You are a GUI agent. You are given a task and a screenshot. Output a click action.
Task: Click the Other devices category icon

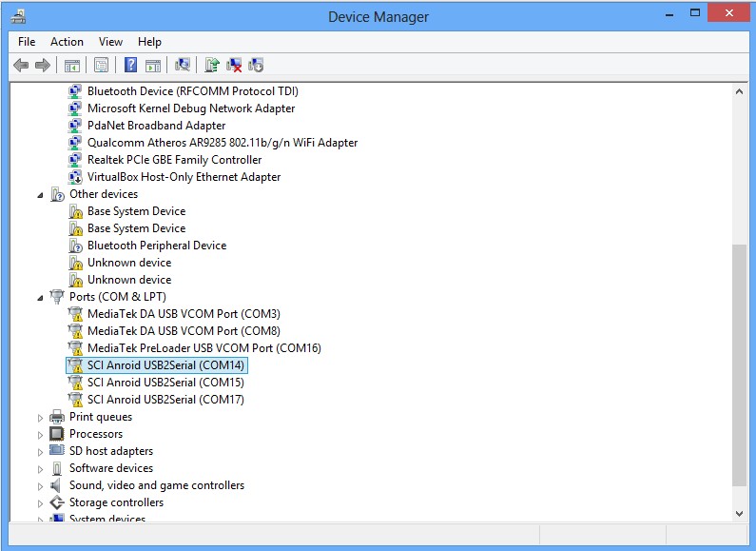[x=57, y=194]
